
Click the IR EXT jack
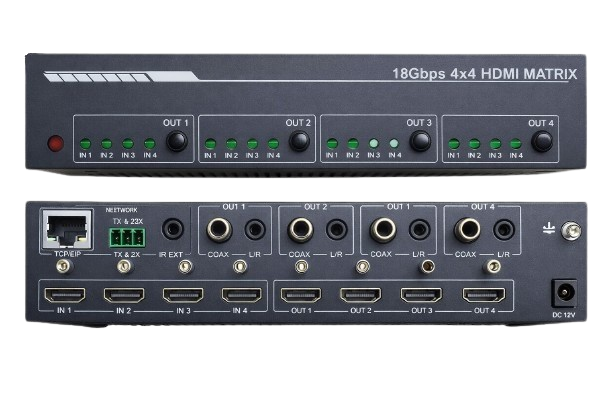coord(173,231)
